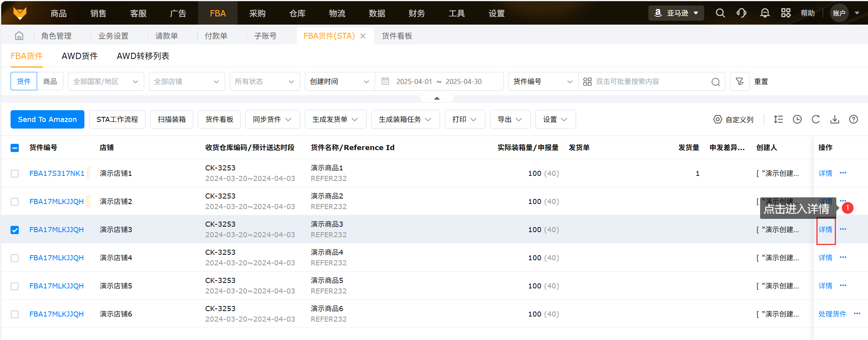Open the notifications bell icon
Screen dimensions: 868x340
click(x=764, y=13)
